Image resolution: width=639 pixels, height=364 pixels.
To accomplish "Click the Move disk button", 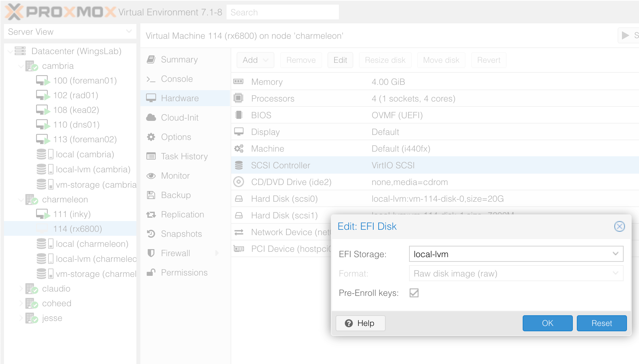I will coord(441,60).
